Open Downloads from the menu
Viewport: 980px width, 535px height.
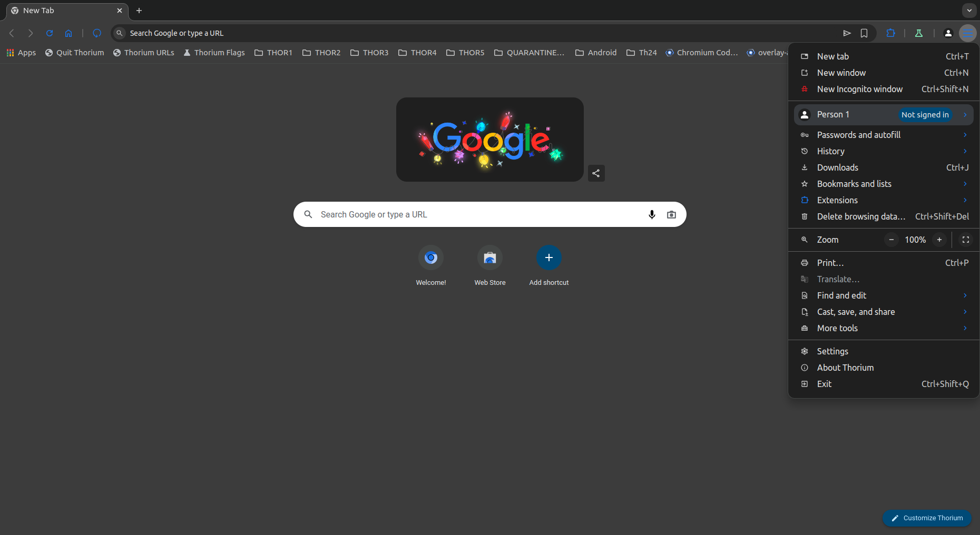(x=884, y=167)
